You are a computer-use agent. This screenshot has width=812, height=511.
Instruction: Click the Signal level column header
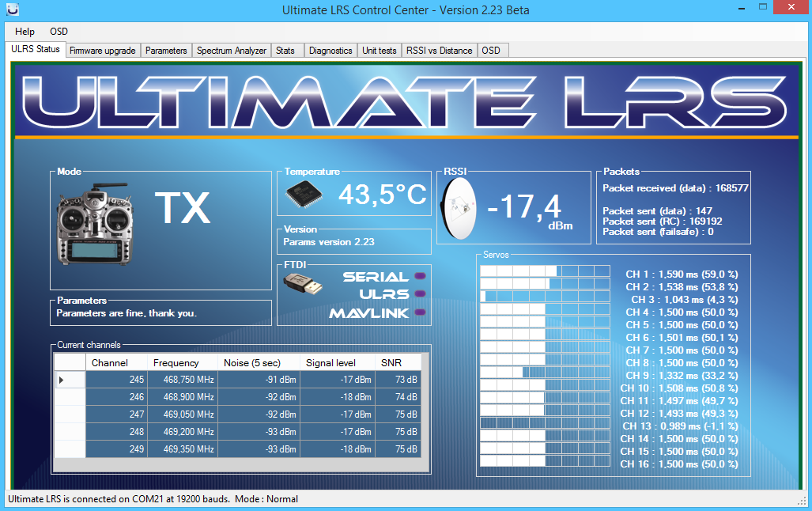coord(337,363)
